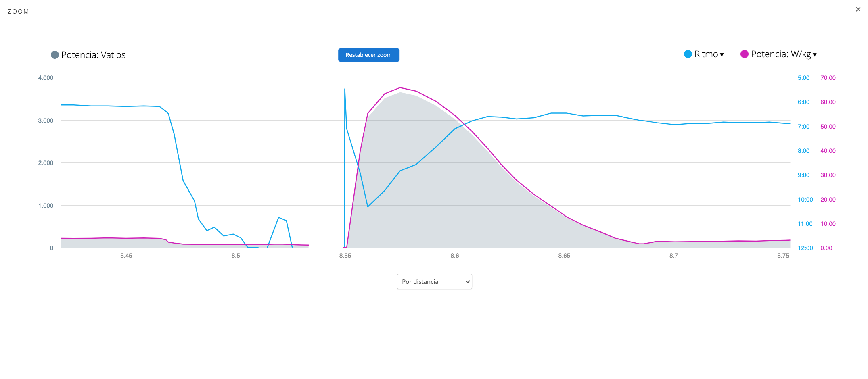
Task: Click the 8.55 distance axis label
Action: point(345,256)
